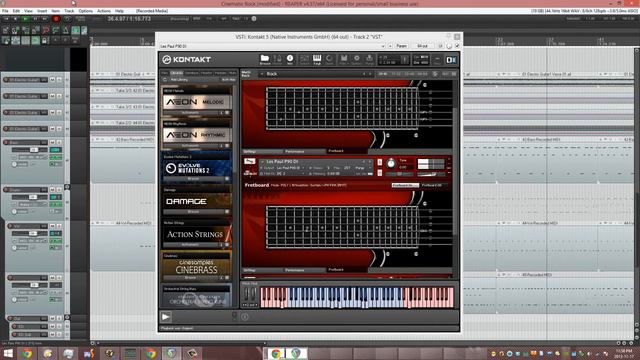Click the Browse button under Evolve Mutations 2
Image resolution: width=640 pixels, height=360 pixels.
[x=193, y=179]
